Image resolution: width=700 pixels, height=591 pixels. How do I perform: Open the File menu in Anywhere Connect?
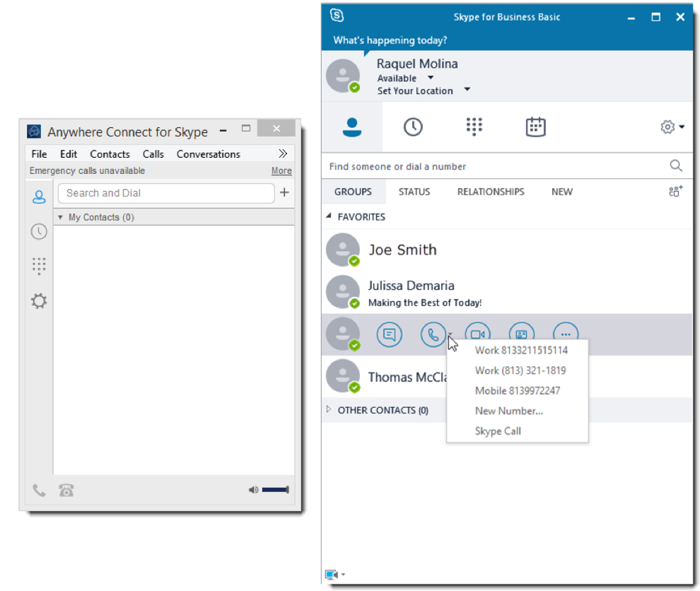pyautogui.click(x=40, y=154)
